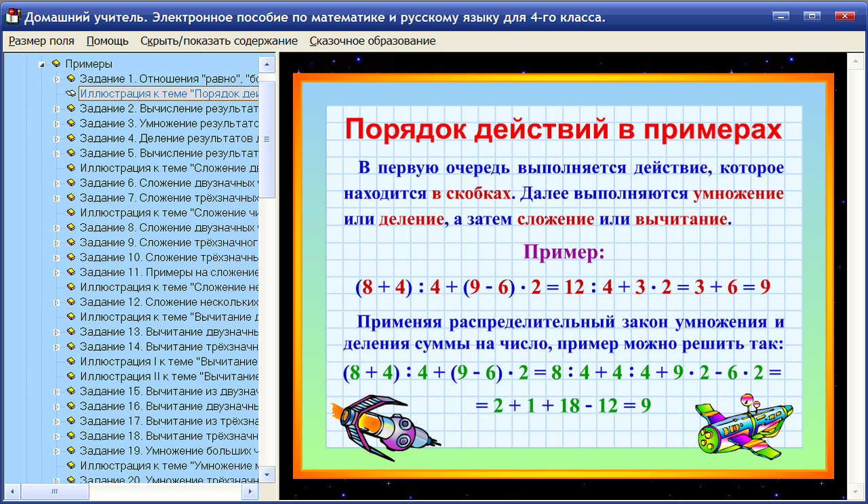Expand Задание 6 tree node

57,183
